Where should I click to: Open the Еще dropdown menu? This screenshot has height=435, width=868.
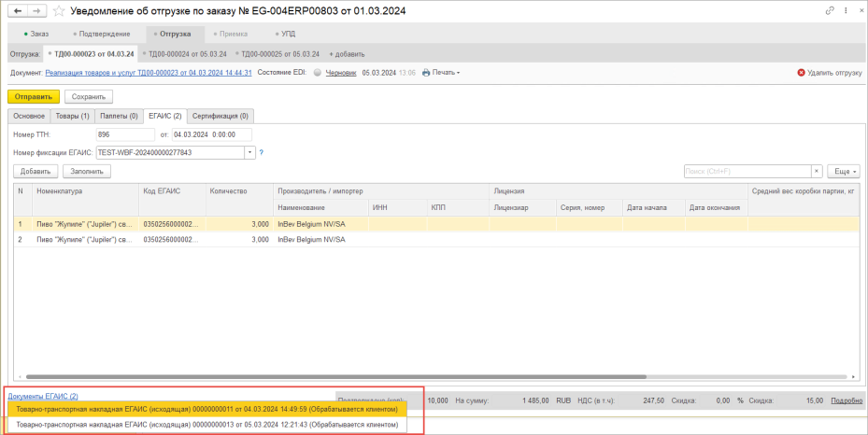[844, 172]
